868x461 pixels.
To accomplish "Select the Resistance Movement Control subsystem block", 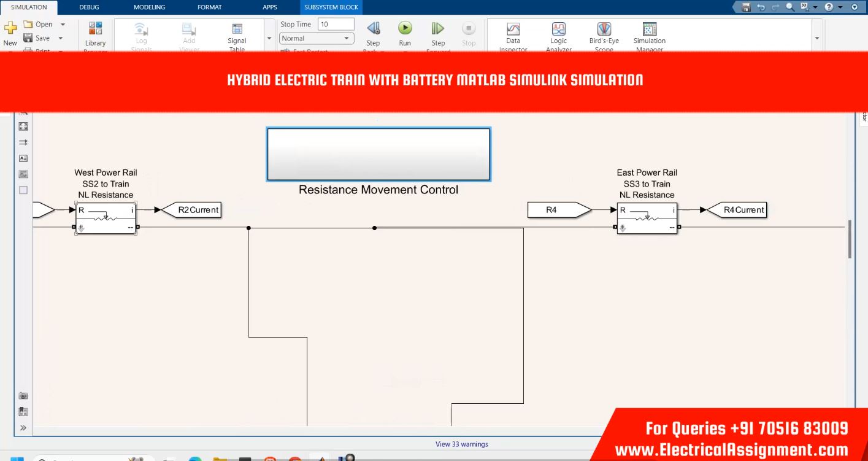I will point(378,154).
